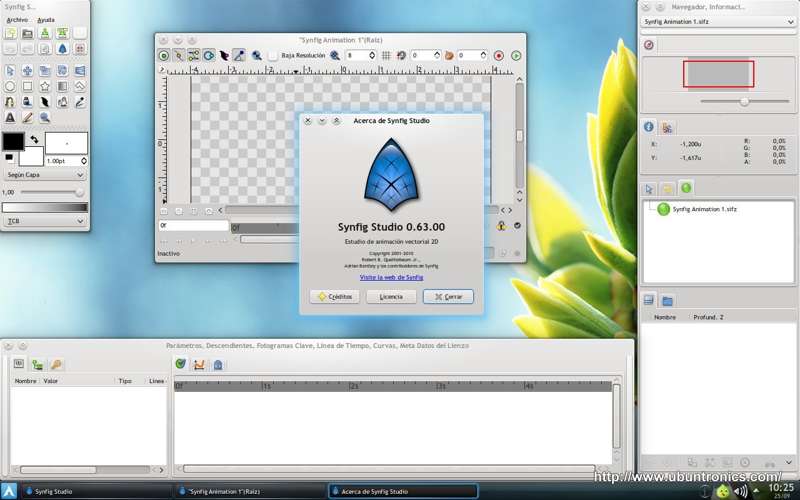Create a new file in the Synfig toolbox
The image size is (800, 500).
coord(10,33)
